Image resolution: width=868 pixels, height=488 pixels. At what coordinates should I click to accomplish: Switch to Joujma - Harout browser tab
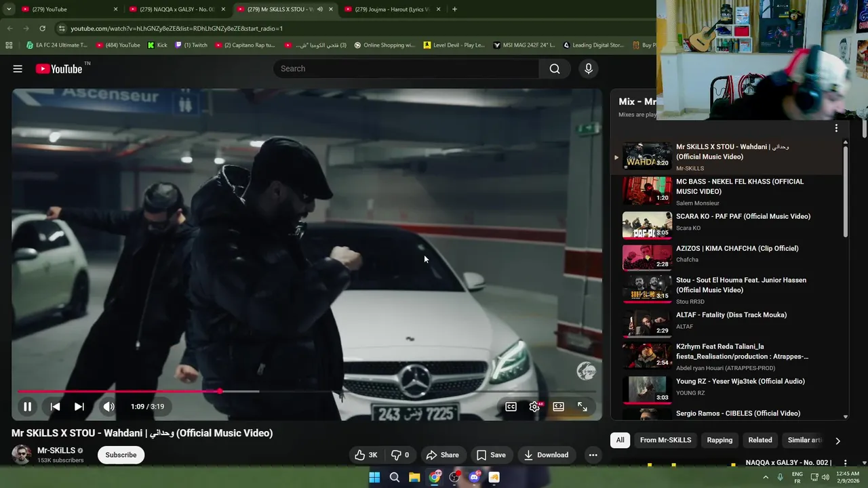[x=393, y=9]
